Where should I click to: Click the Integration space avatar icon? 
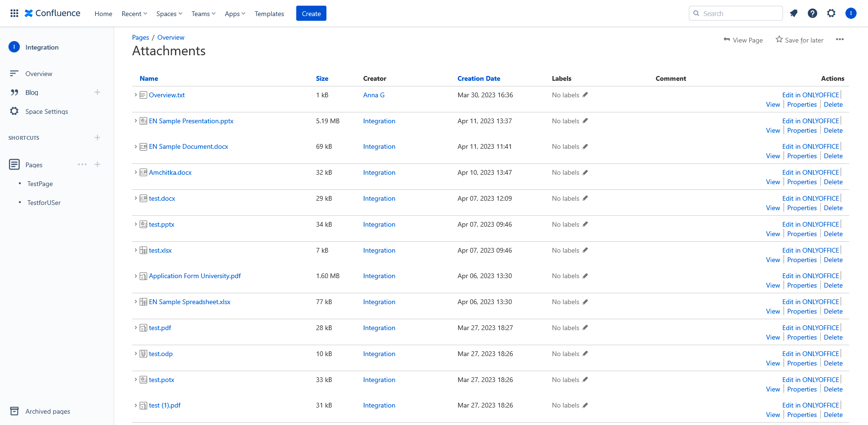[14, 47]
